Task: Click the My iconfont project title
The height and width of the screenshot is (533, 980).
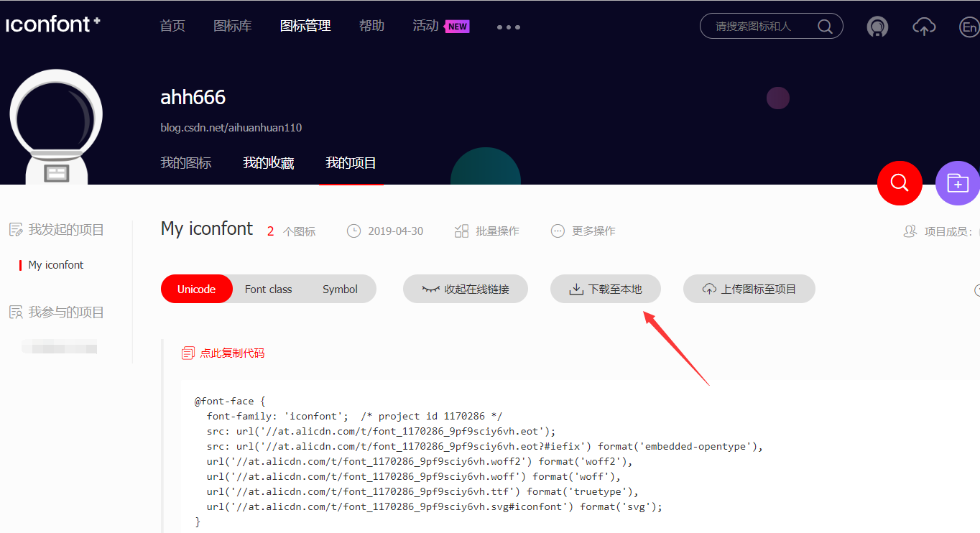Action: (x=207, y=229)
